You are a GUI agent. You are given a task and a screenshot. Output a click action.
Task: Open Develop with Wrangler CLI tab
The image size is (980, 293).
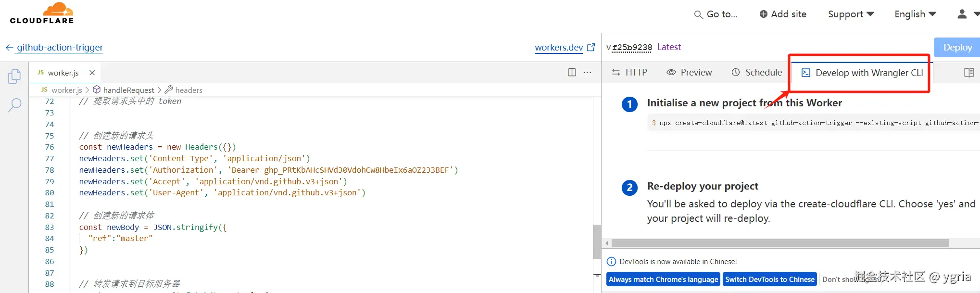862,73
